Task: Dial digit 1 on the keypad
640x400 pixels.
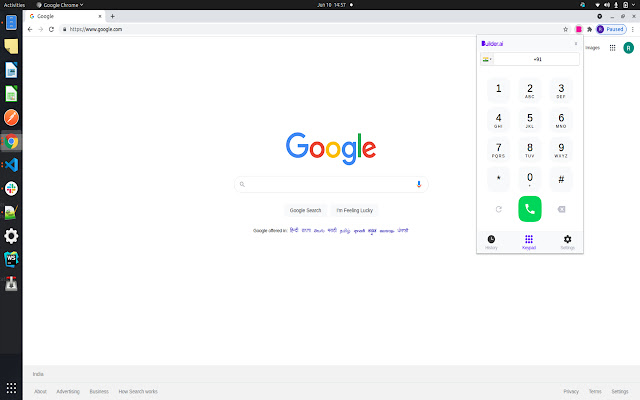Action: click(498, 90)
